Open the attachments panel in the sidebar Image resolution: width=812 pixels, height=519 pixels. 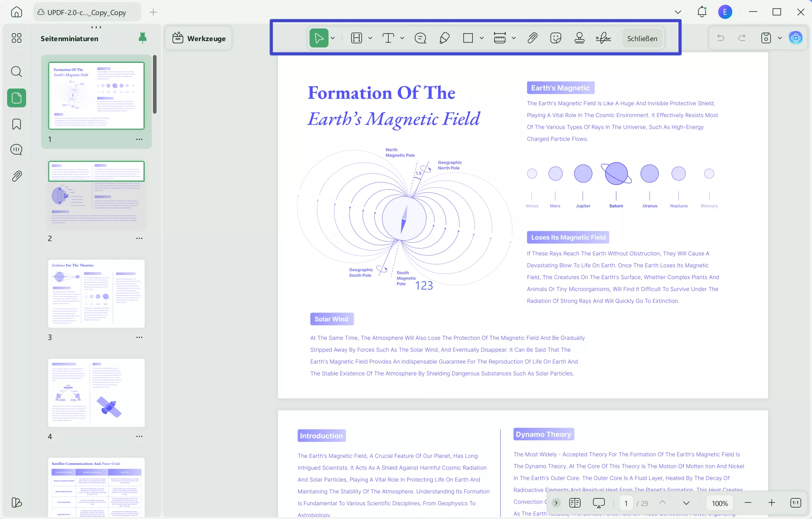pos(17,176)
